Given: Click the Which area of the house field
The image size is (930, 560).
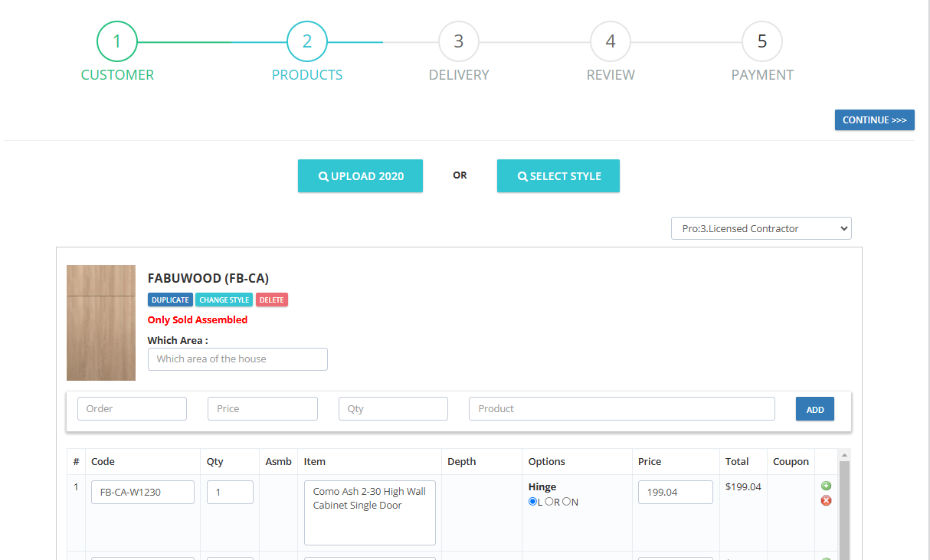Looking at the screenshot, I should pyautogui.click(x=237, y=359).
